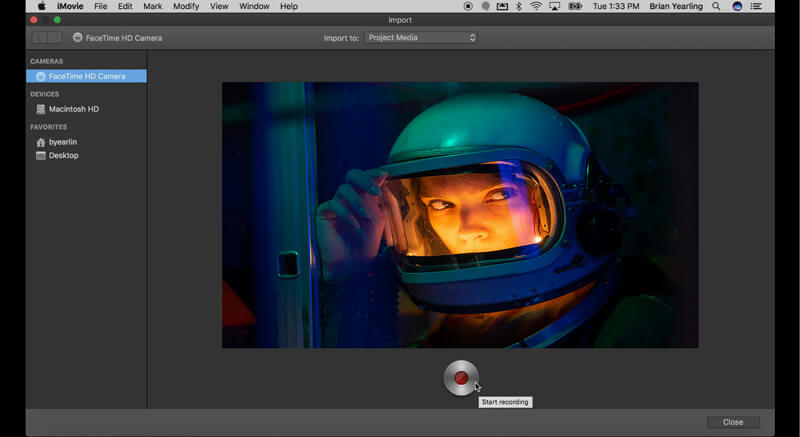800x437 pixels.
Task: Click the Siri icon in menu bar
Action: point(737,6)
